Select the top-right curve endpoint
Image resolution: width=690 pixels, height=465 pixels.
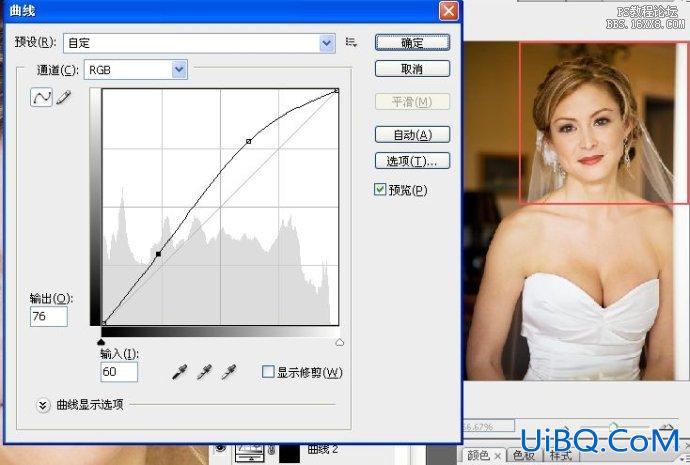(337, 91)
